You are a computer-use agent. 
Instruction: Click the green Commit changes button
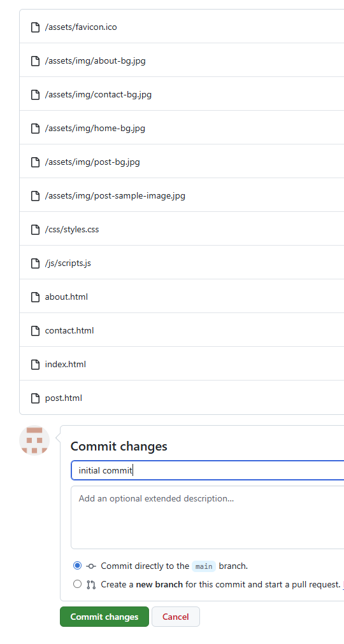(104, 617)
